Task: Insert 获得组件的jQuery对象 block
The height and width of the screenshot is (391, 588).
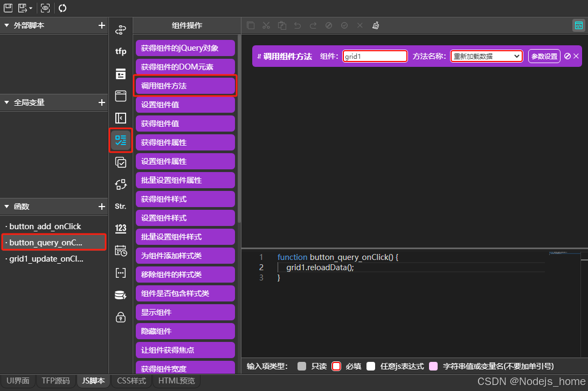Action: coord(185,48)
